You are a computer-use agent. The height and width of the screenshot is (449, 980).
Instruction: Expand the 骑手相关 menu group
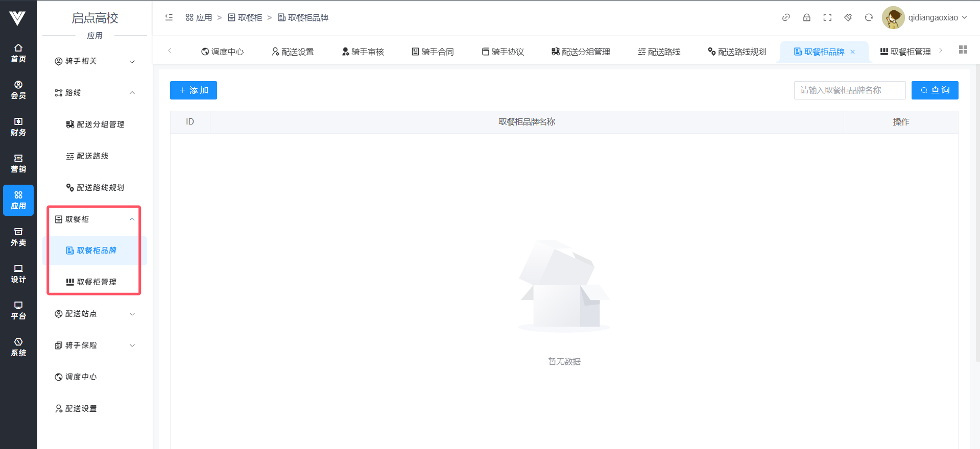point(94,61)
